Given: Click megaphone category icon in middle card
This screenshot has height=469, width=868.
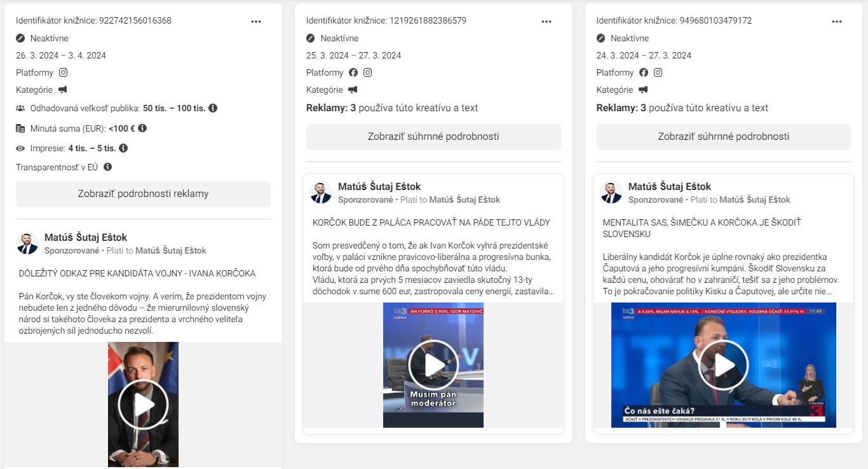Looking at the screenshot, I should click(x=353, y=90).
